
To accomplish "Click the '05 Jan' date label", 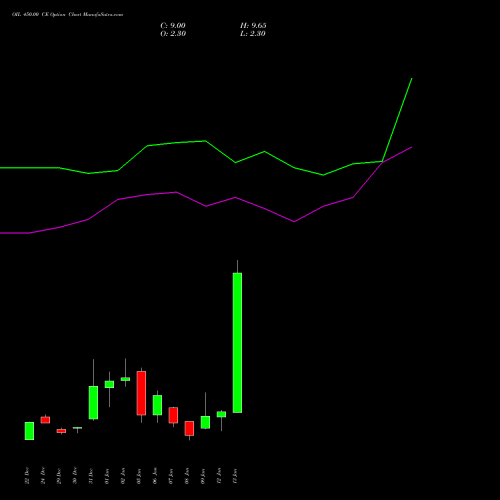I will point(139,476).
